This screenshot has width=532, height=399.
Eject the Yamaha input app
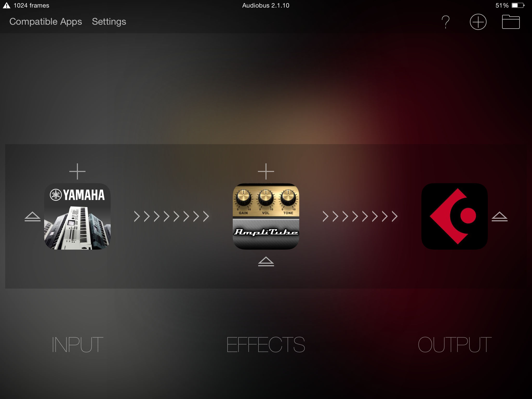click(32, 217)
